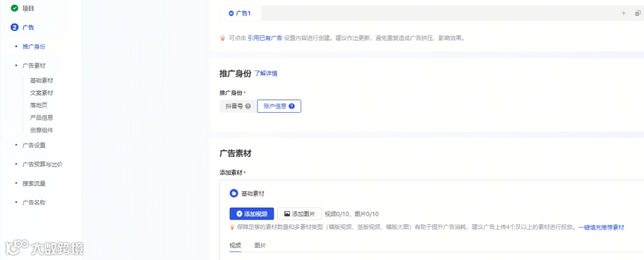The height and width of the screenshot is (260, 644).
Task: Open the 广告1 tab
Action: click(240, 13)
